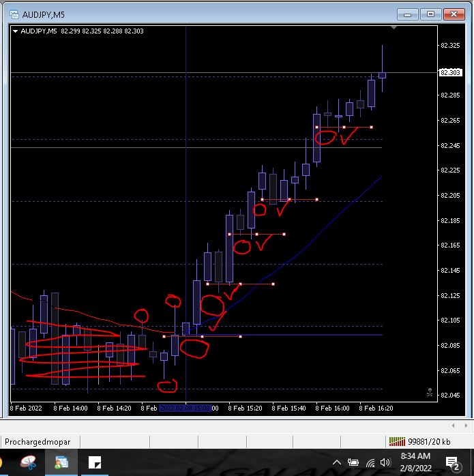Maximize the AUDJPY,M5 chart window

(430, 14)
